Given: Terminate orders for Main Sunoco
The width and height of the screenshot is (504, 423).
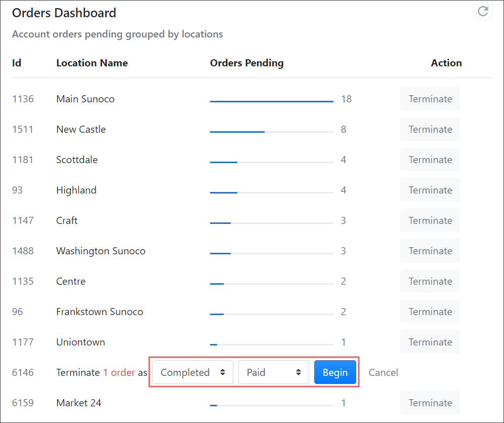Looking at the screenshot, I should click(430, 99).
